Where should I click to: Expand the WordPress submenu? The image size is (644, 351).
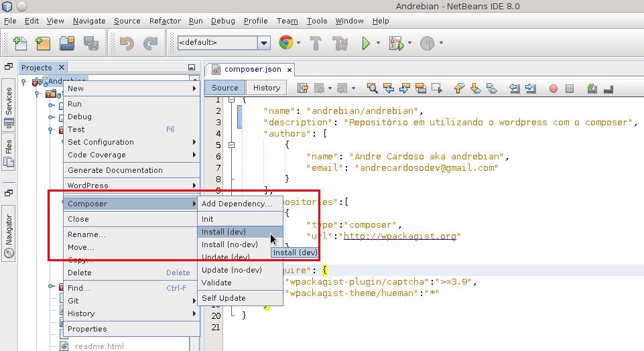pyautogui.click(x=131, y=185)
